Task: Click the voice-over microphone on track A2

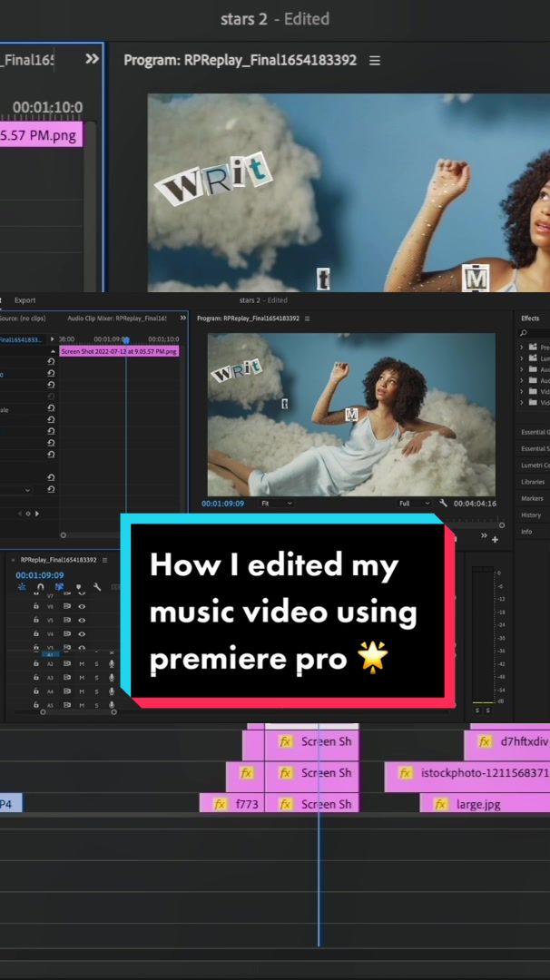Action: (112, 663)
